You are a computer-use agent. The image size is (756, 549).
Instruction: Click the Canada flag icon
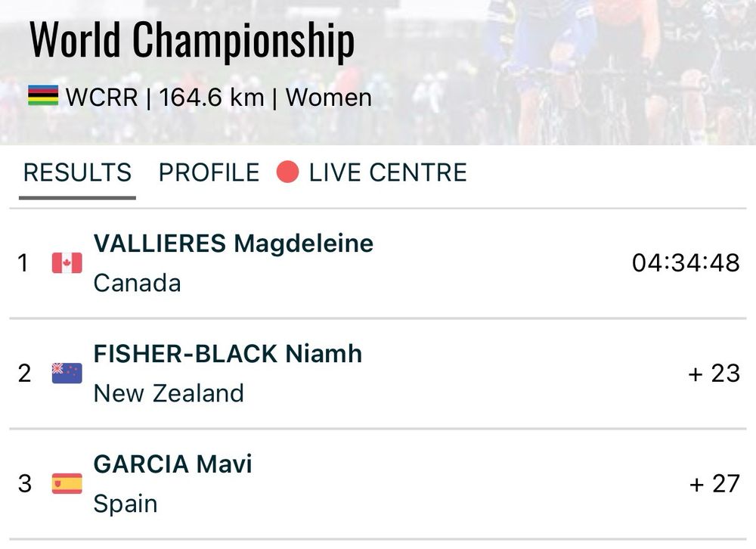pyautogui.click(x=67, y=263)
